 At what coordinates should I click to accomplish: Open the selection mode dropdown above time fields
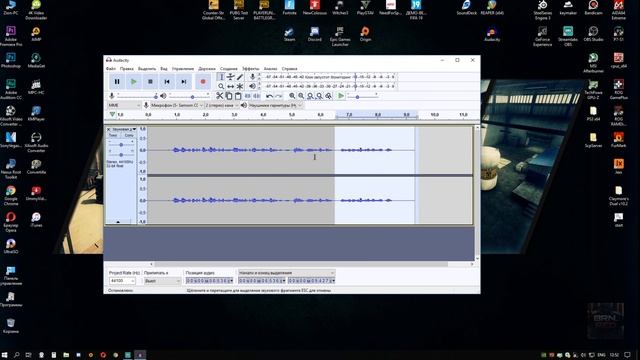tap(287, 273)
